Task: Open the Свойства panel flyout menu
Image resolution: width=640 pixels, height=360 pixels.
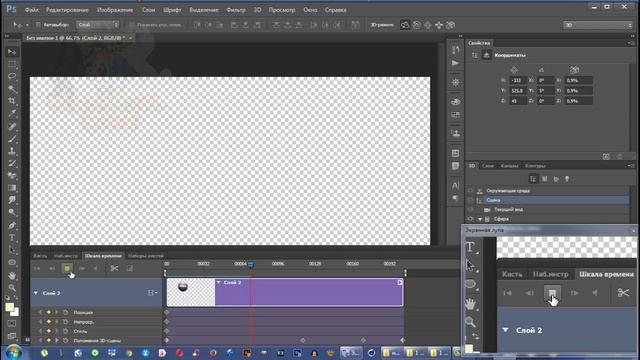Action: coord(631,43)
